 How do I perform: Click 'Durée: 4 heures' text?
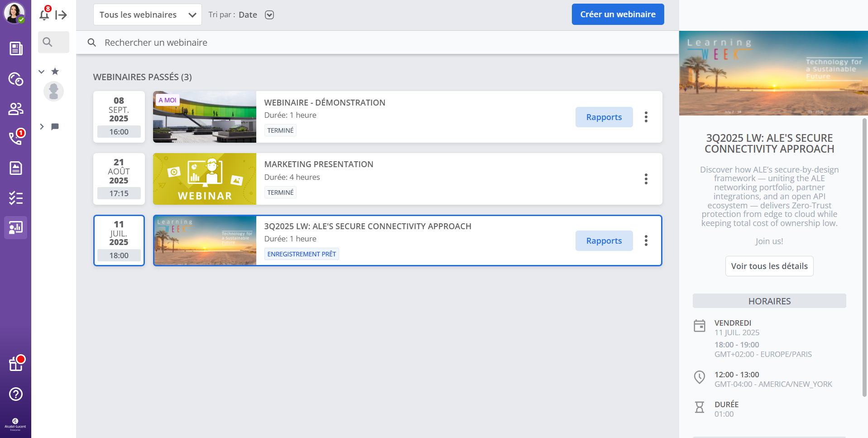coord(292,177)
